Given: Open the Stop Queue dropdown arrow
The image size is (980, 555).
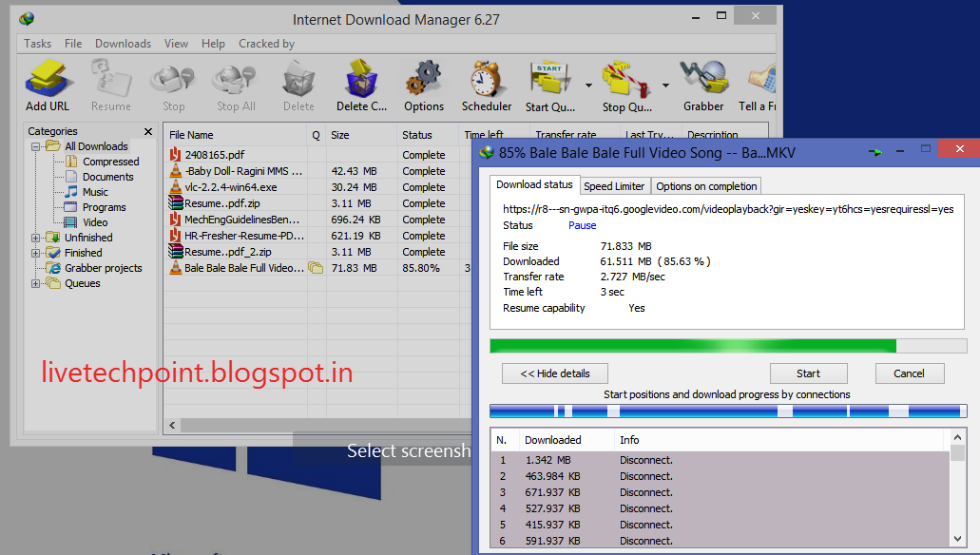Looking at the screenshot, I should [665, 86].
